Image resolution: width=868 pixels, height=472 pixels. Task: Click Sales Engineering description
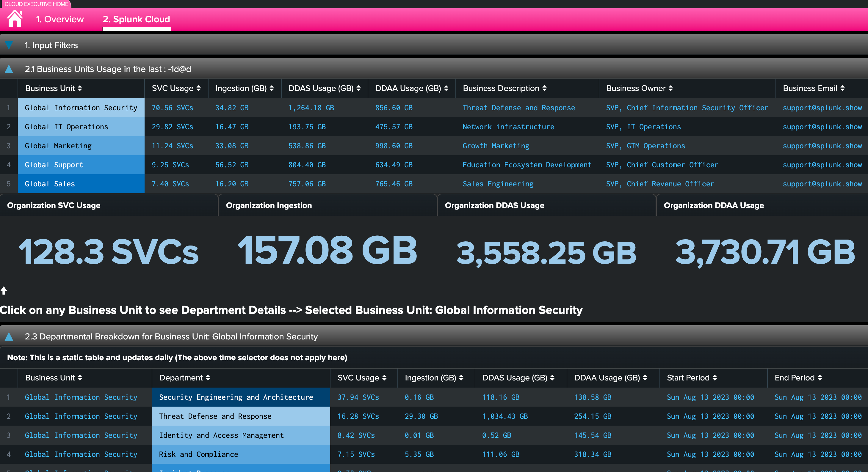click(498, 184)
